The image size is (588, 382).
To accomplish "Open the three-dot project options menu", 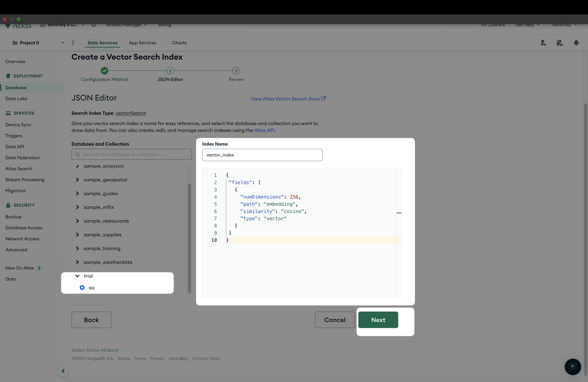I will coord(73,43).
